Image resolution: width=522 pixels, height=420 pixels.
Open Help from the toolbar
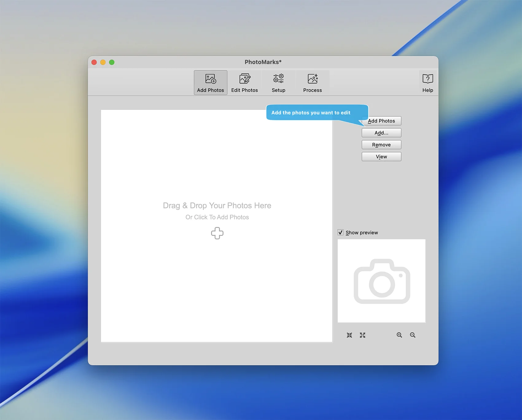click(427, 83)
